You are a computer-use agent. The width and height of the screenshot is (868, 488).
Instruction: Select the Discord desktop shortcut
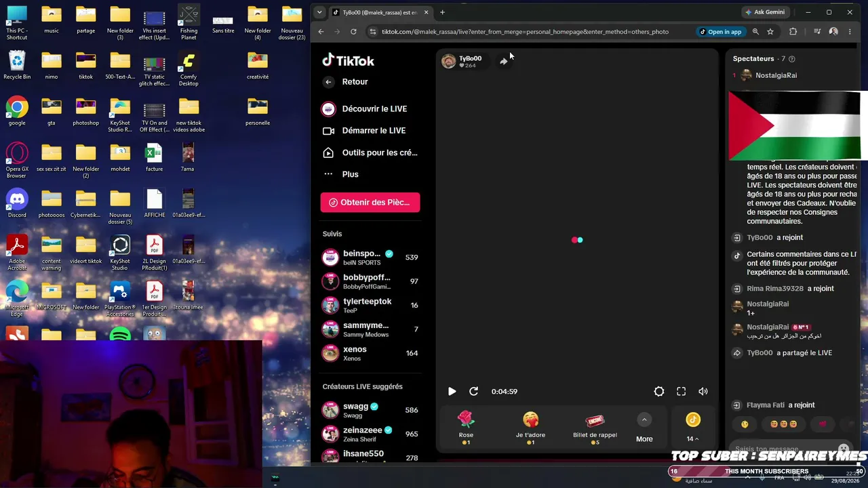17,203
